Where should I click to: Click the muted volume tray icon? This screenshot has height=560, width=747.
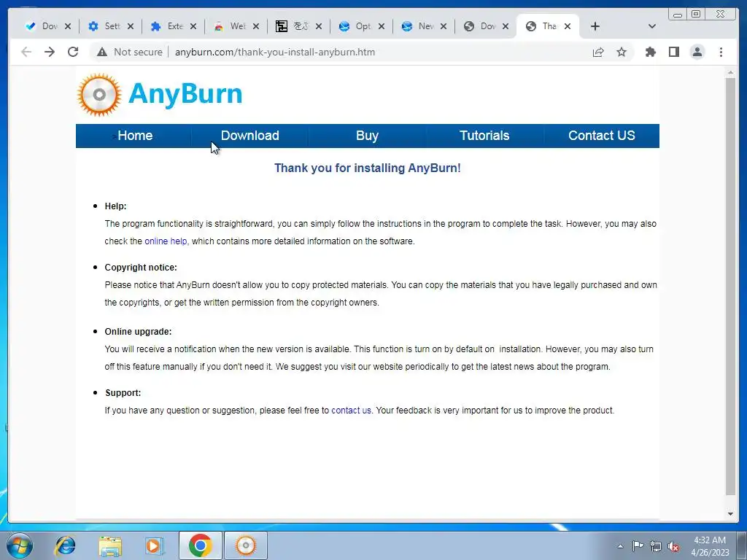pyautogui.click(x=673, y=546)
